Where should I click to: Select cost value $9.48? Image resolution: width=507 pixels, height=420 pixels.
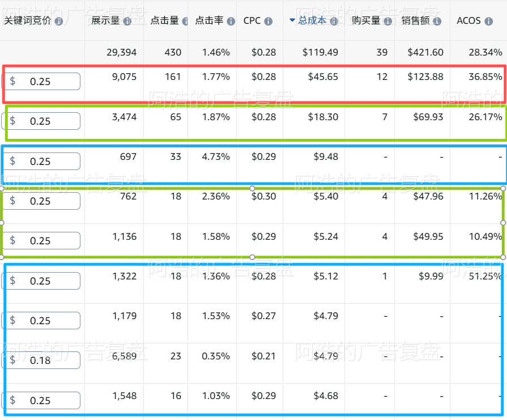pyautogui.click(x=326, y=157)
